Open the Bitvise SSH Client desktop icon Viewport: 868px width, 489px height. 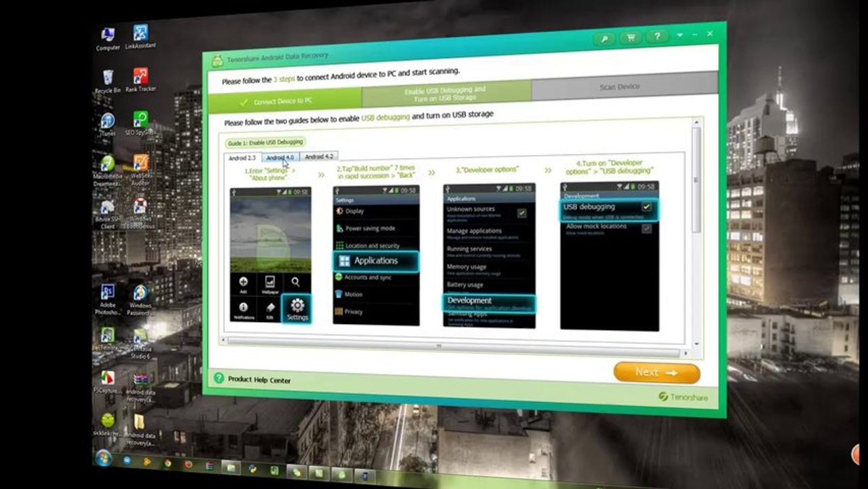click(107, 214)
